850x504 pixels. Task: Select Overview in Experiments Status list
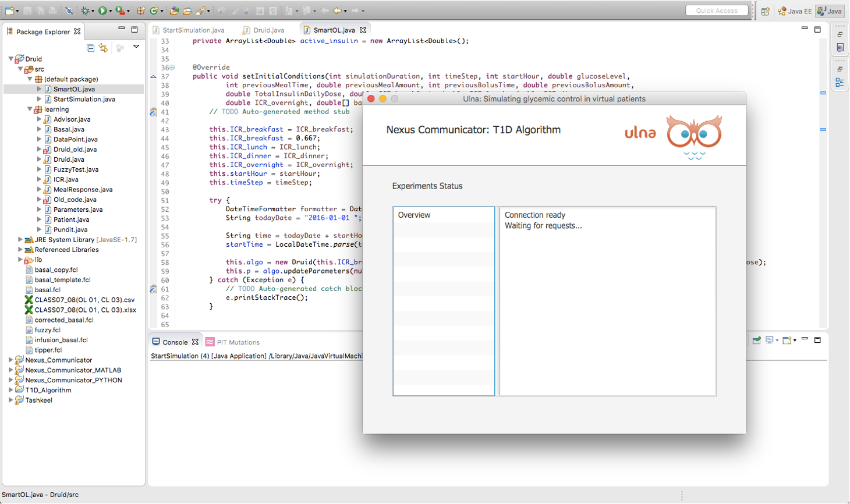pyautogui.click(x=414, y=215)
